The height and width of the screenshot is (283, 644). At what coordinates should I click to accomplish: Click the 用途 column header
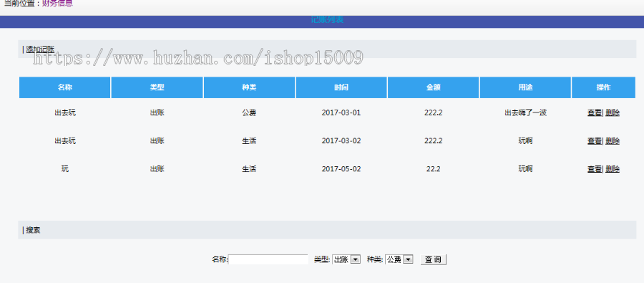[525, 87]
